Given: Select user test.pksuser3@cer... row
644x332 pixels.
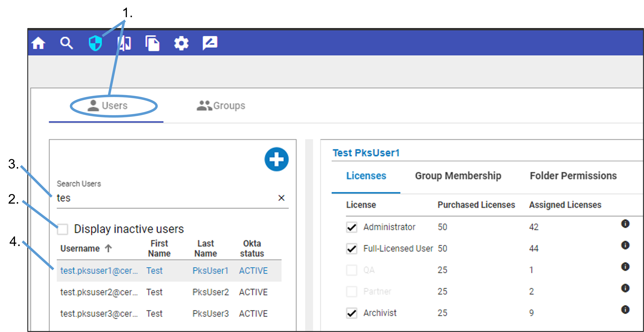Looking at the screenshot, I should (x=169, y=314).
